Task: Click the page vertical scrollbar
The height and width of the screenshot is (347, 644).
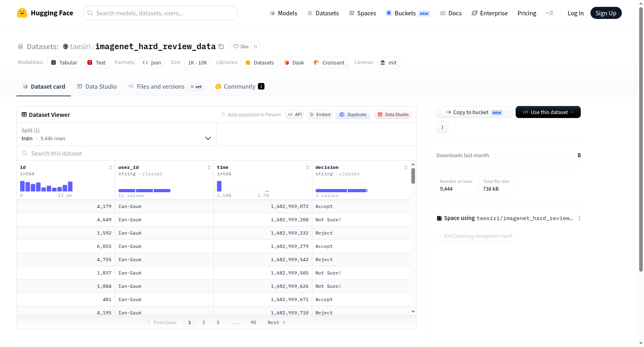Action: (x=641, y=139)
